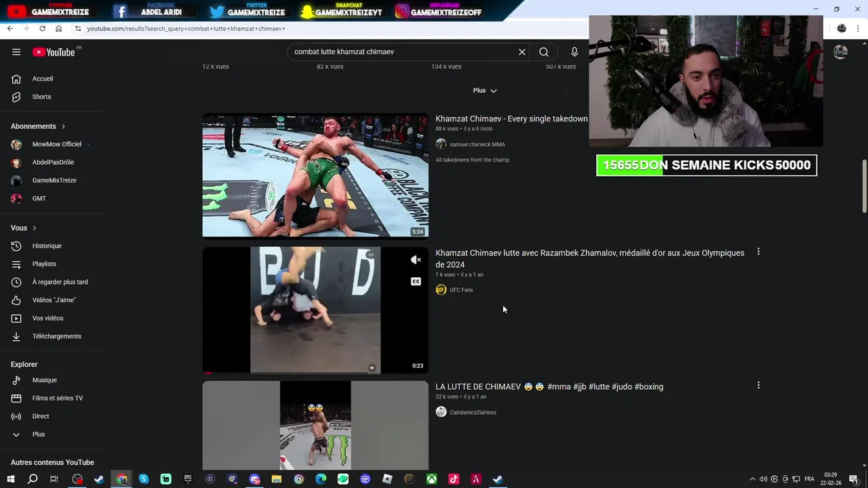Open the volume control in system tray

coord(763,479)
